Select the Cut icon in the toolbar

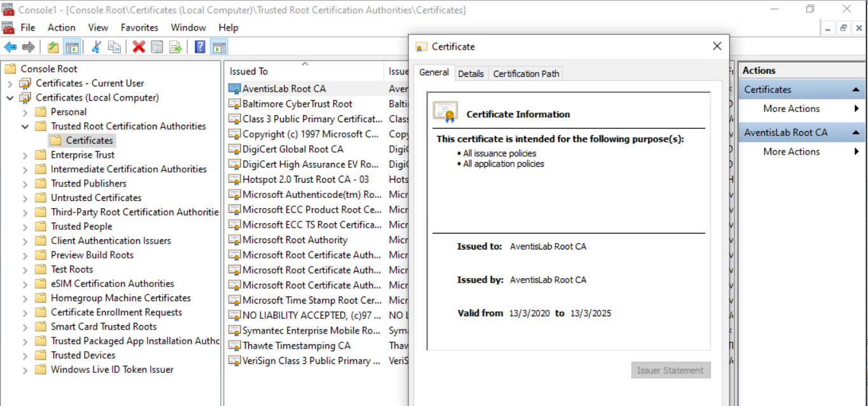click(x=95, y=46)
